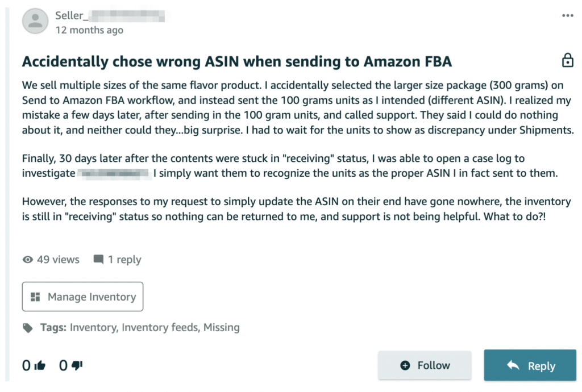
Task: Click the tag icon before Tags label
Action: pyautogui.click(x=27, y=328)
